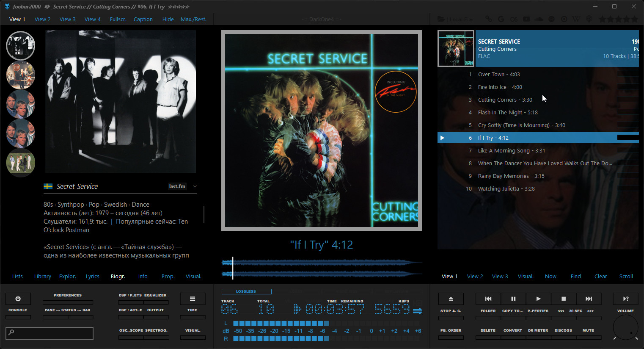
Task: Select View 2 in the top menu
Action: (42, 19)
